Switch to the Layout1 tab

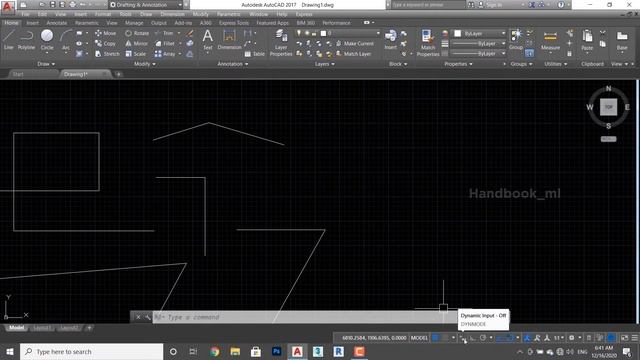[42, 328]
